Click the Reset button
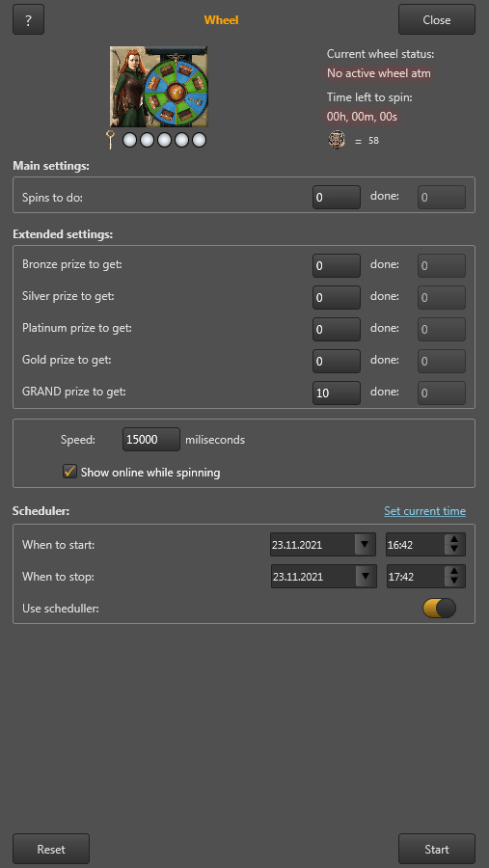The width and height of the screenshot is (489, 868). tap(51, 849)
